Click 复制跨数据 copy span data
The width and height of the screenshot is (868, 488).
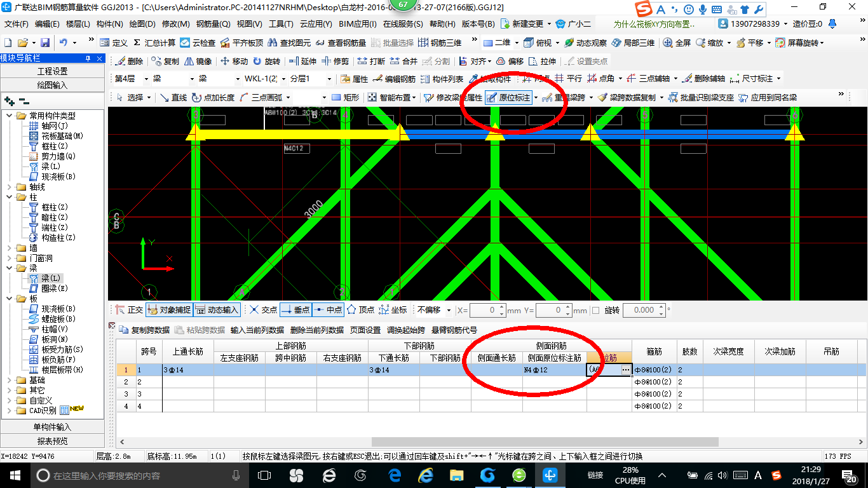pyautogui.click(x=145, y=330)
